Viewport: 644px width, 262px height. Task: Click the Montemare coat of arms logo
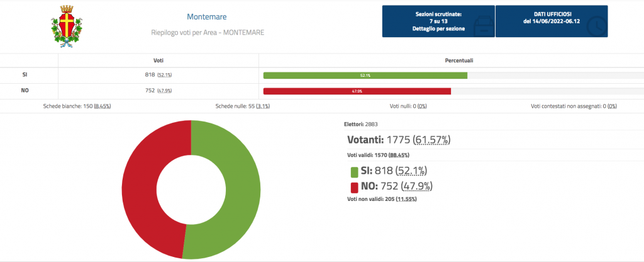pos(67,25)
